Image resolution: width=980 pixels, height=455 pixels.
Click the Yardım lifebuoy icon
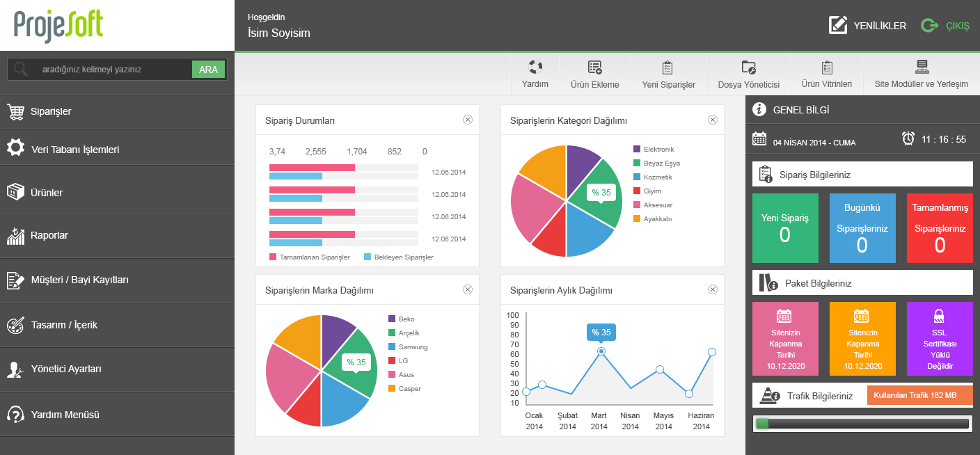click(x=535, y=67)
